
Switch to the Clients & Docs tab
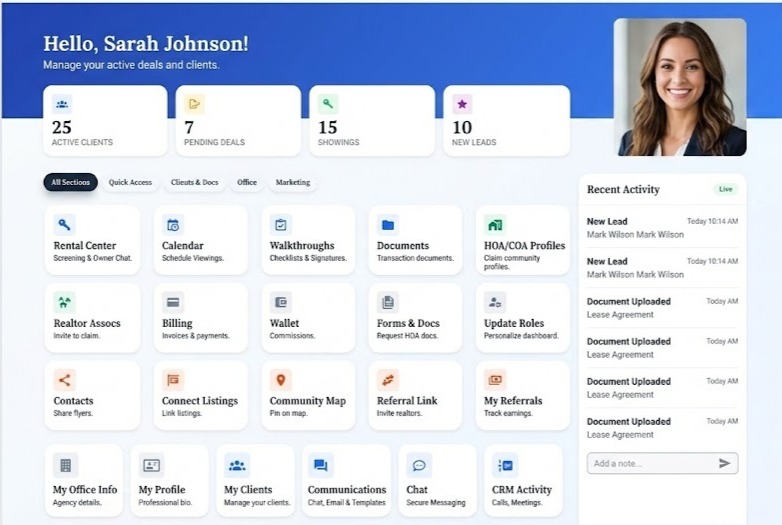(x=195, y=182)
